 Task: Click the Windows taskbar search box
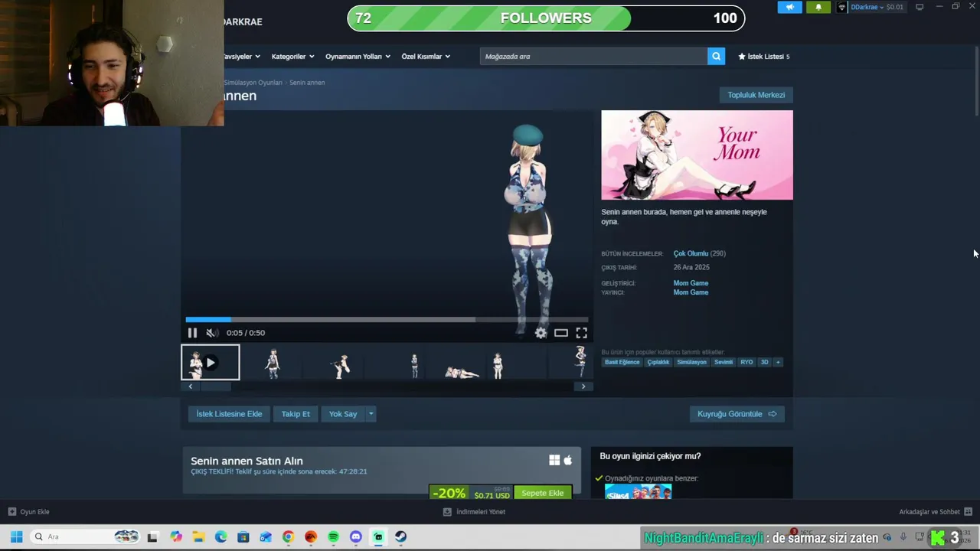[x=86, y=537]
